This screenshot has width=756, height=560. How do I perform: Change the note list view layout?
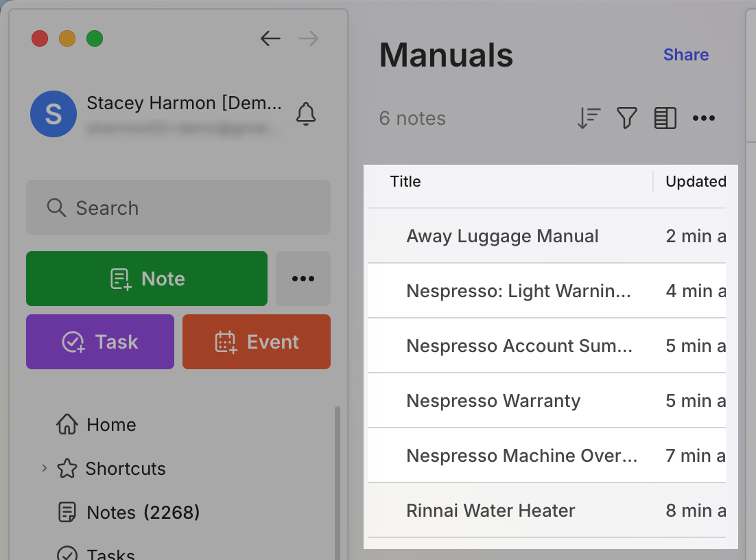click(665, 118)
